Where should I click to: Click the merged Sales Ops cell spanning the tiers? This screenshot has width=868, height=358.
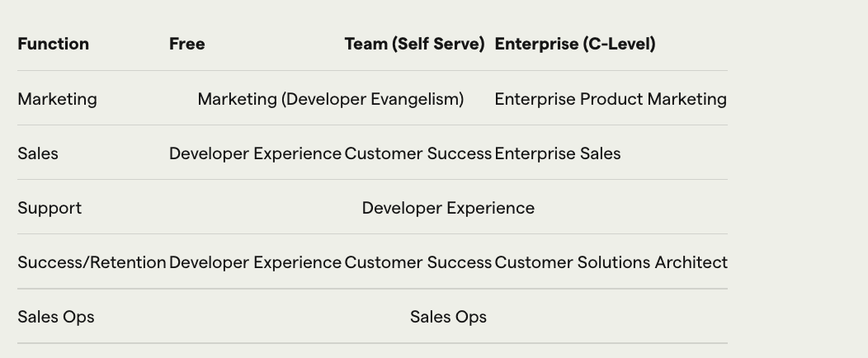click(x=448, y=317)
